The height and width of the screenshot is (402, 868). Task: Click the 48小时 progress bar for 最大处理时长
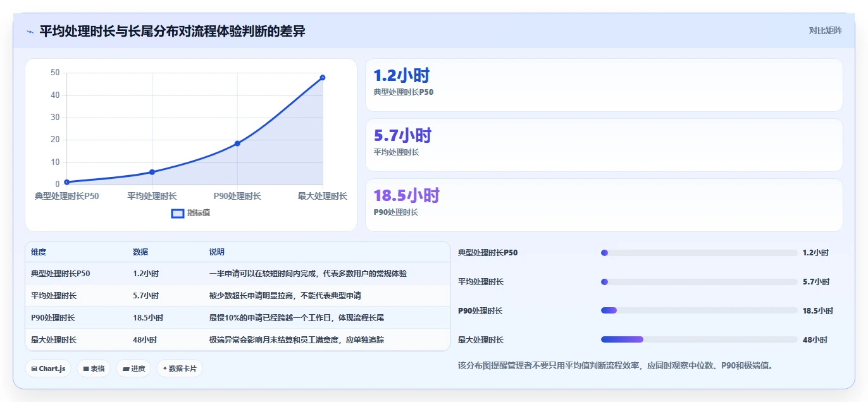699,339
